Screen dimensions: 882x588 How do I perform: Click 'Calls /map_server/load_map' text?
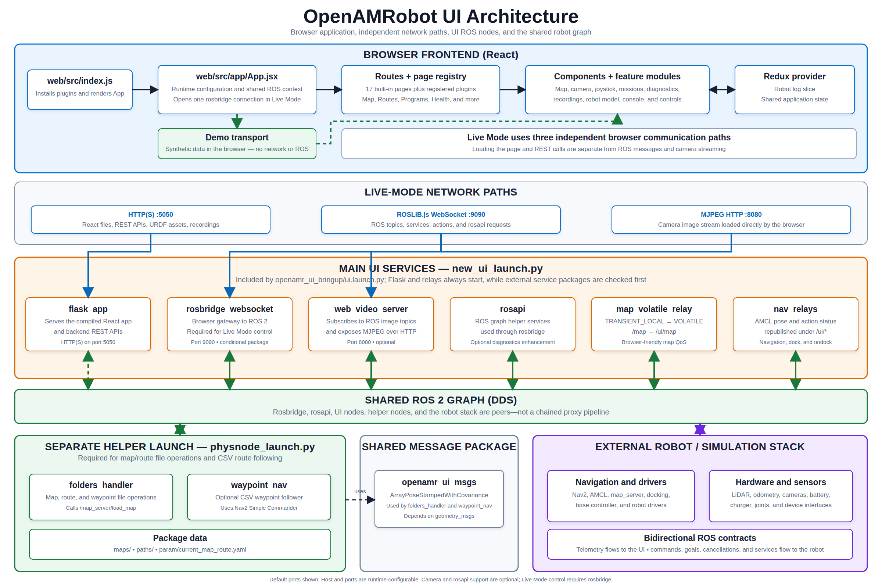[x=101, y=508]
